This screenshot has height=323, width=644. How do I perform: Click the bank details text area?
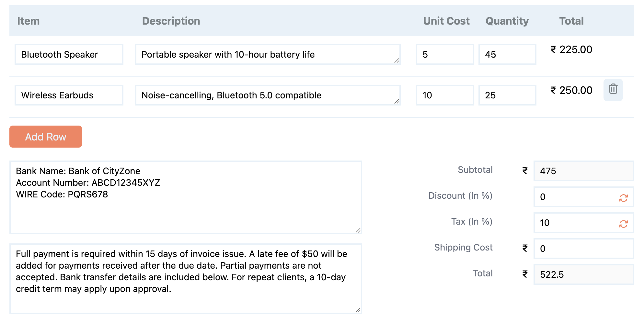pyautogui.click(x=185, y=207)
